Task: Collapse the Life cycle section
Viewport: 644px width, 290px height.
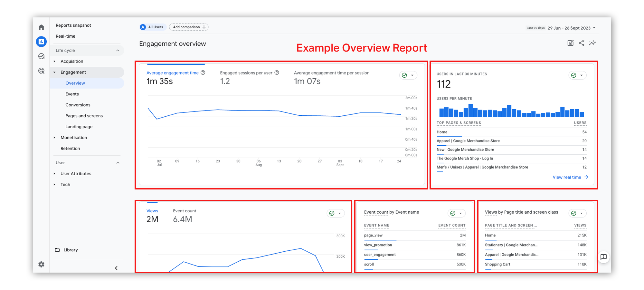Action: coord(118,50)
